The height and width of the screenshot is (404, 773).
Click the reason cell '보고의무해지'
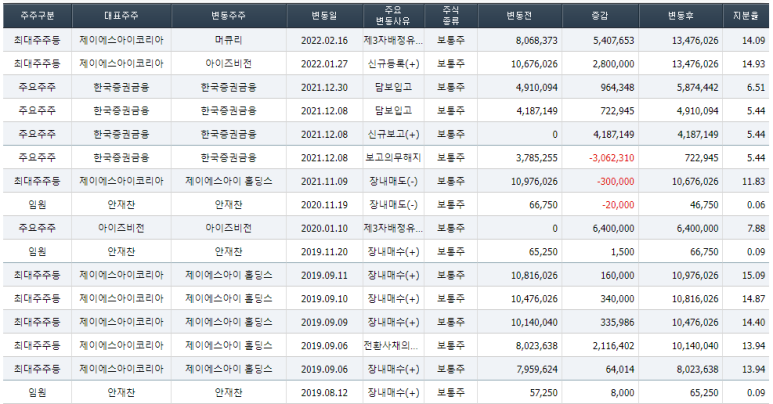(x=393, y=158)
